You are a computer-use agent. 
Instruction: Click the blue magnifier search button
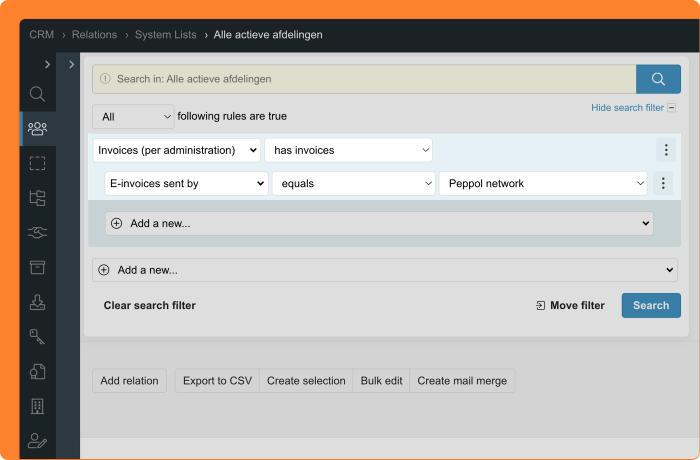(658, 79)
